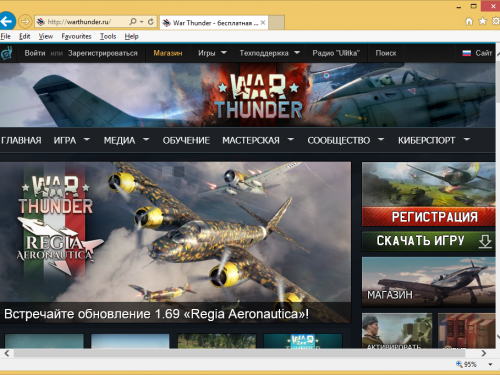Open the Радио Ulitka link
500x375 pixels.
(x=336, y=53)
